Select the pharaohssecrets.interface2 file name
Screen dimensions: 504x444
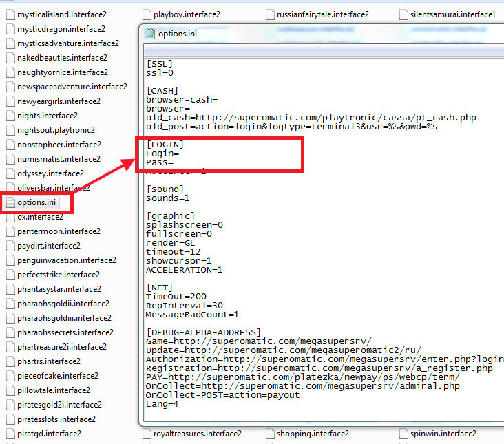(x=65, y=332)
